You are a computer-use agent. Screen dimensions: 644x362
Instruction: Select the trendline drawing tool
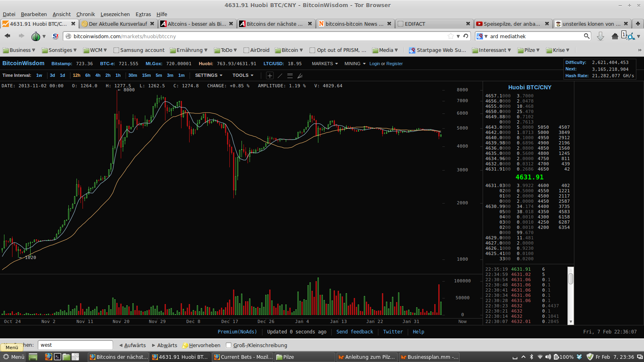click(x=280, y=76)
